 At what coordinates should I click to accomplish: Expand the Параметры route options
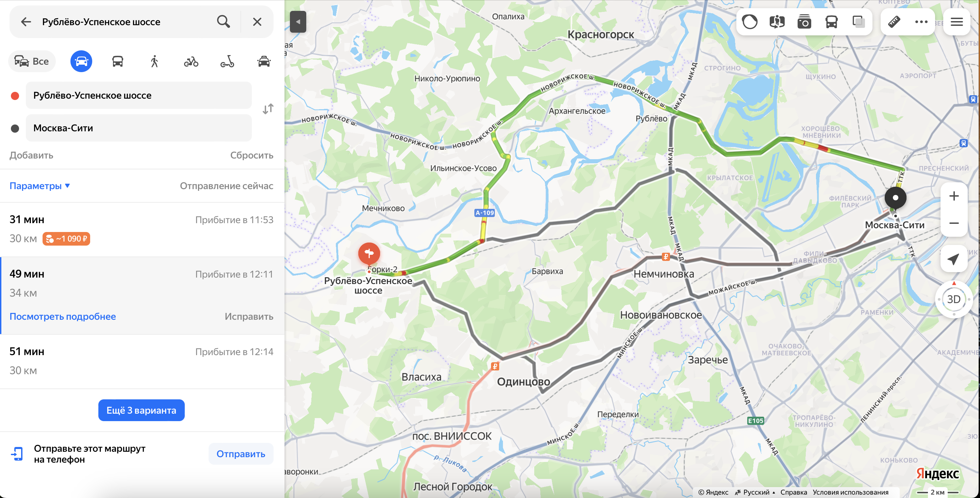39,186
